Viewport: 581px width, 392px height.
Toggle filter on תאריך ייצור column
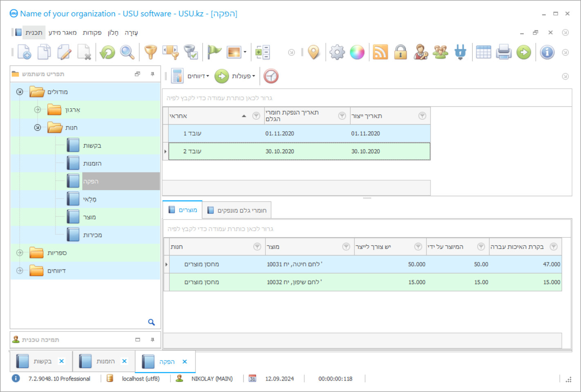click(x=422, y=116)
